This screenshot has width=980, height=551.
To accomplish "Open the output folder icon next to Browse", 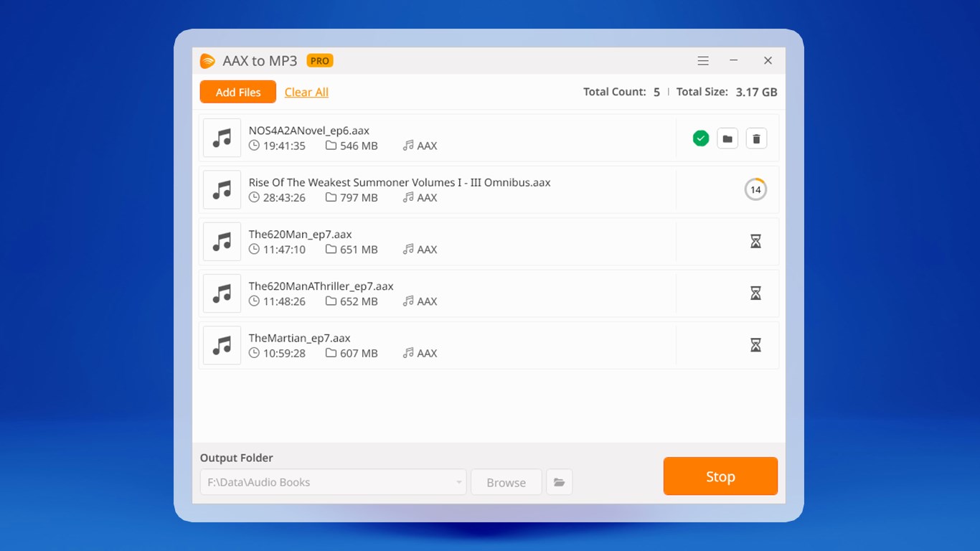I will point(560,482).
